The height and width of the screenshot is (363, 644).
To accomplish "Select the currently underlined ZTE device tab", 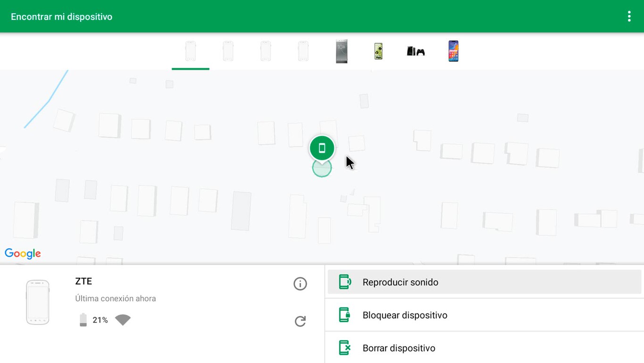I will tap(190, 51).
